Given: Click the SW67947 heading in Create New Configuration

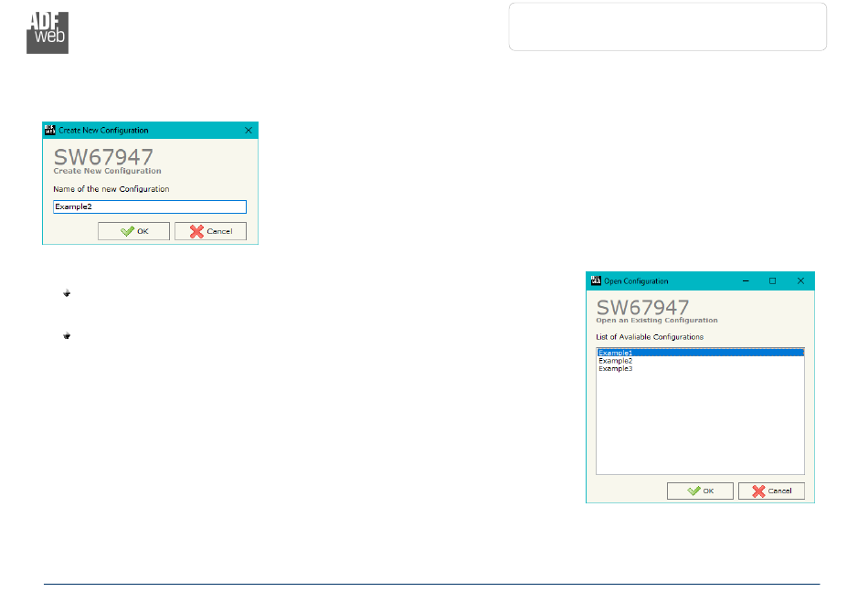Looking at the screenshot, I should click(x=103, y=157).
